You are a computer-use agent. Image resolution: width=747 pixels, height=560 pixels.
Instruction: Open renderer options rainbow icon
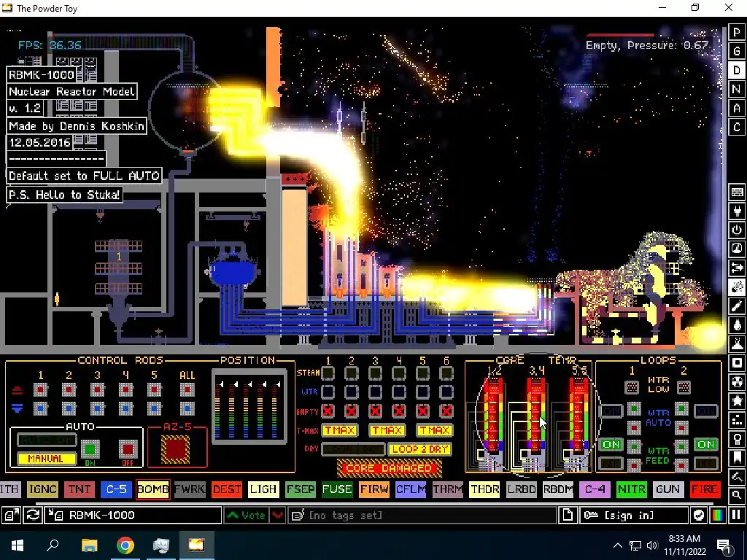click(x=717, y=516)
